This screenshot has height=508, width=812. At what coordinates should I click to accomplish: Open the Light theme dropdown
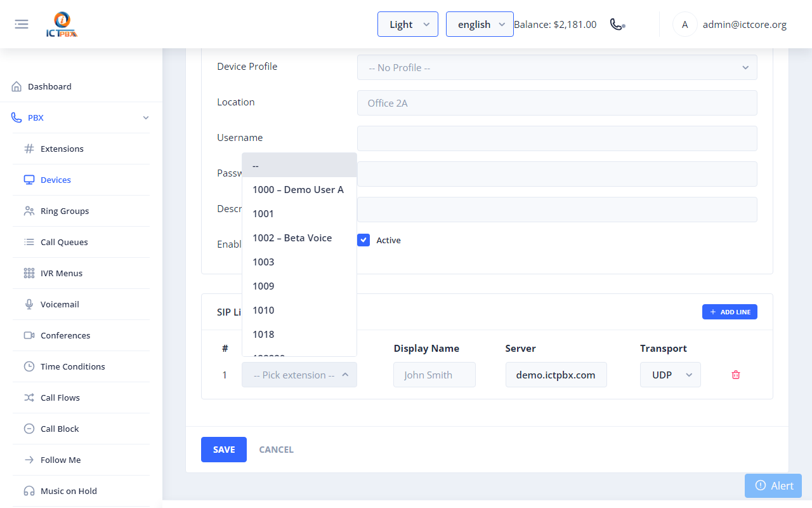click(408, 24)
